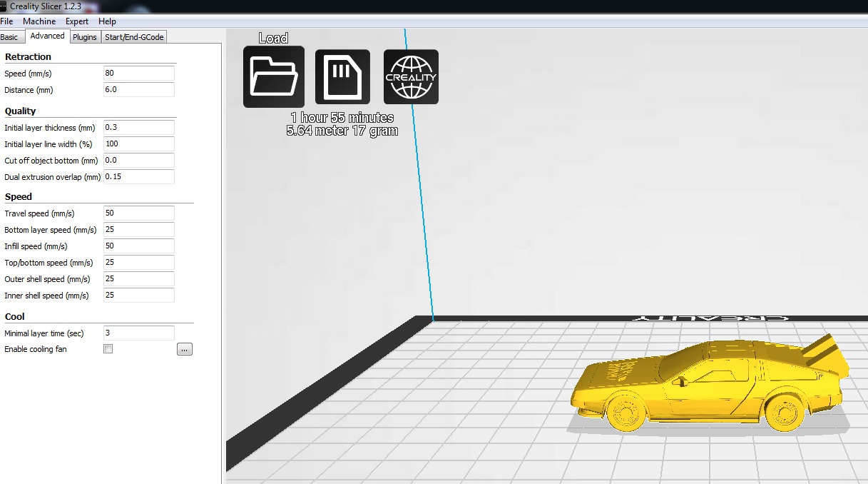Open the File menu
Viewport: 868px width, 484px height.
(x=6, y=21)
